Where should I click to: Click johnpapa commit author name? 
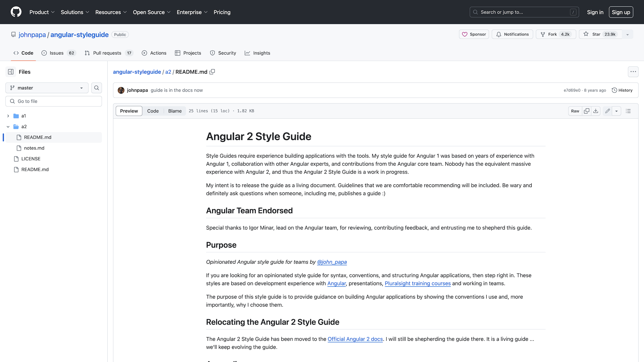pyautogui.click(x=137, y=90)
